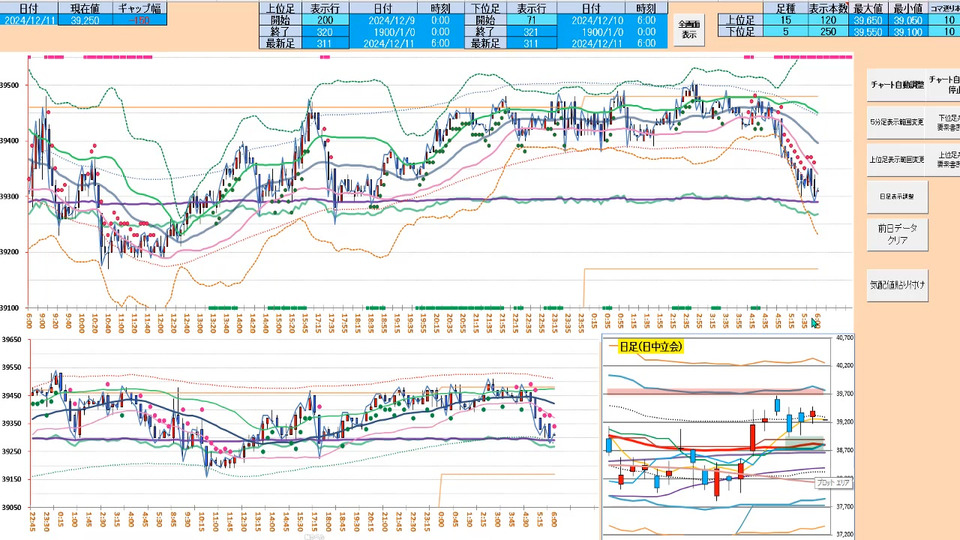Select the 現在値 header cell

(85, 9)
